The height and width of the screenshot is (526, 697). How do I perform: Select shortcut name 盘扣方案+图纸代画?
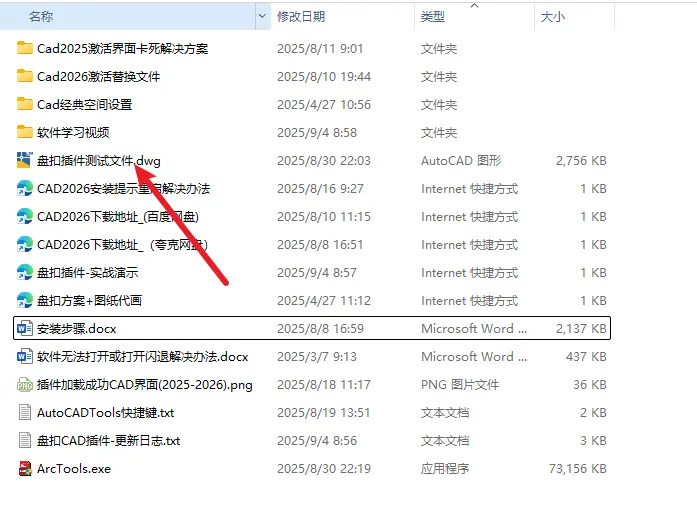pyautogui.click(x=89, y=301)
